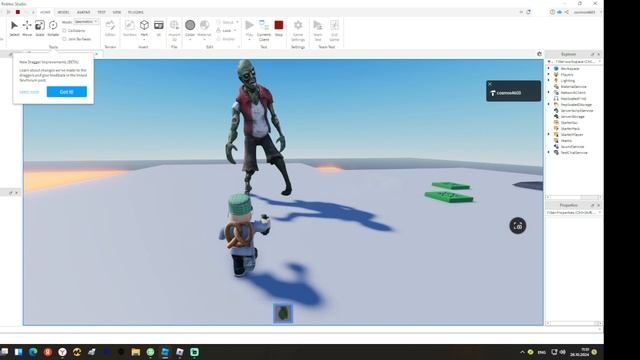This screenshot has height=360, width=640.
Task: Click the Lock tool in Edit group
Action: click(224, 31)
